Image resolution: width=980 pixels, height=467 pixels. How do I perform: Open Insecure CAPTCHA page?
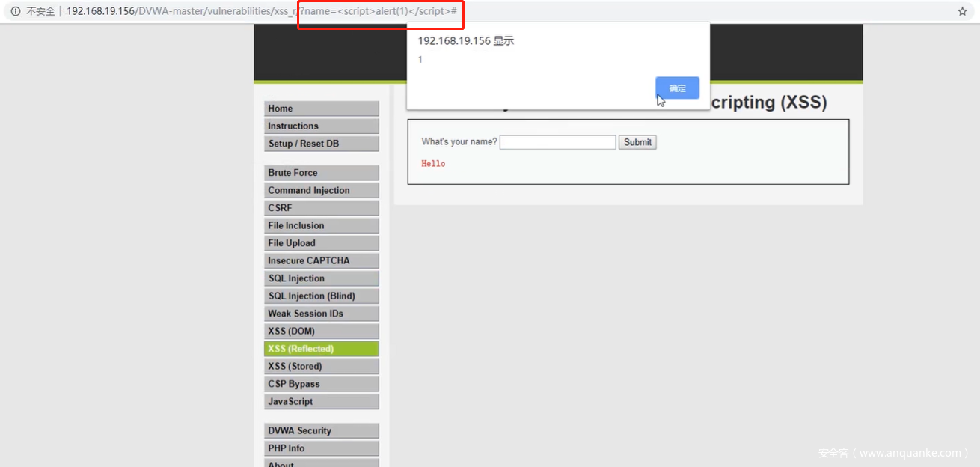pyautogui.click(x=322, y=261)
